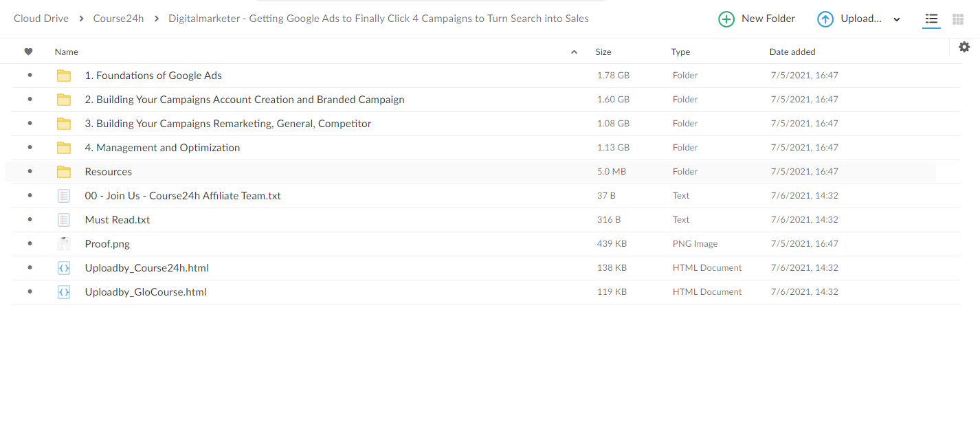980x433 pixels.
Task: Toggle favorite dot for Uploadby_Course24h.html
Action: click(x=30, y=268)
